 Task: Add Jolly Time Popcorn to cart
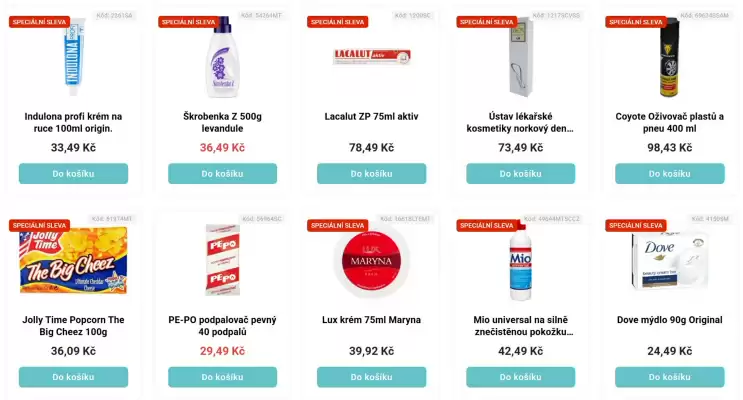73,377
